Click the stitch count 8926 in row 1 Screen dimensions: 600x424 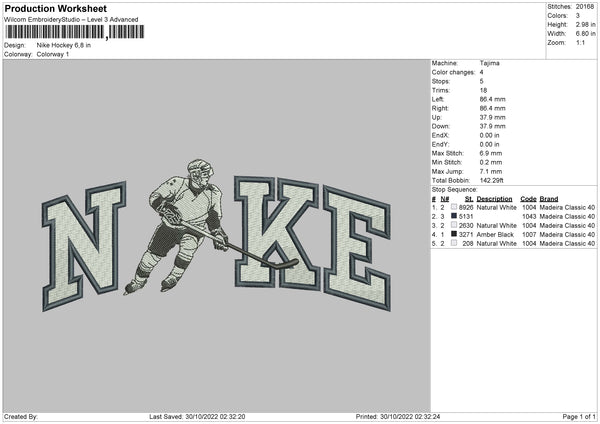pos(466,207)
